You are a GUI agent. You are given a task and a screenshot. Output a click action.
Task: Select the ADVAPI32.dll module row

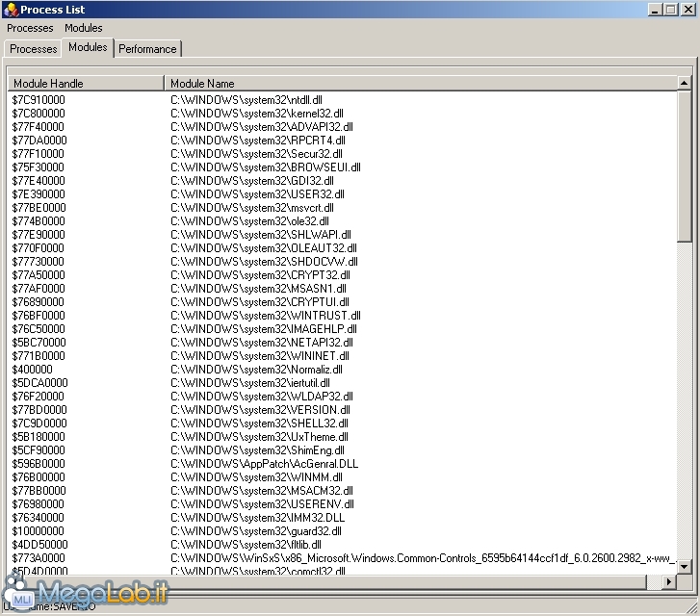click(x=343, y=127)
